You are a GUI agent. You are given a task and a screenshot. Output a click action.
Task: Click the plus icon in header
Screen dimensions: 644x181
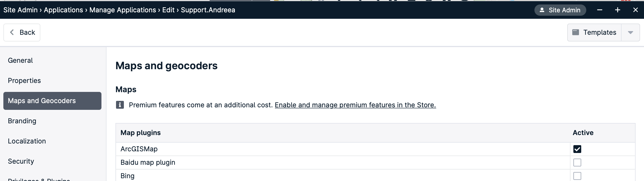[x=618, y=10]
